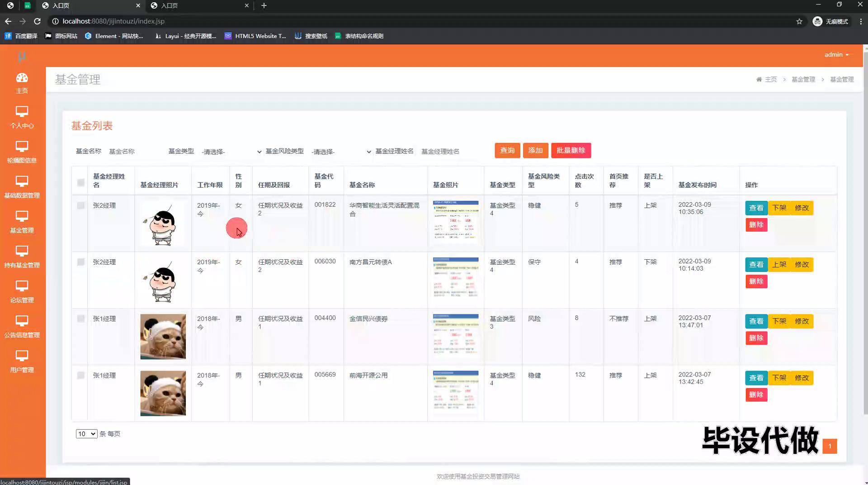The width and height of the screenshot is (868, 485).
Task: Click 查看 for fund 005669
Action: click(x=756, y=378)
